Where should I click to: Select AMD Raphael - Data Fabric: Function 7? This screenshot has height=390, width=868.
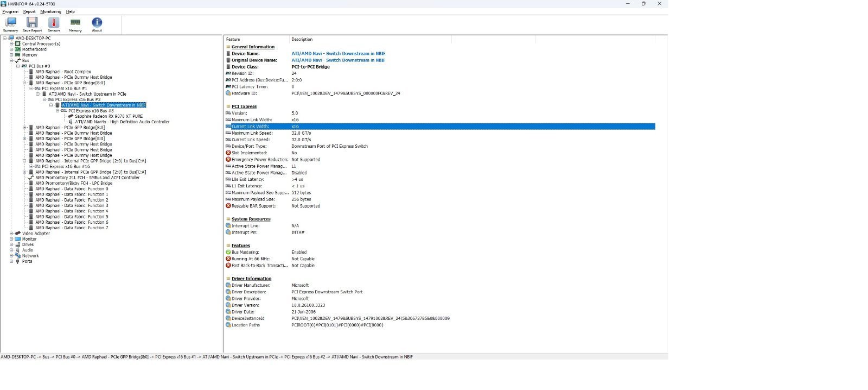click(72, 228)
